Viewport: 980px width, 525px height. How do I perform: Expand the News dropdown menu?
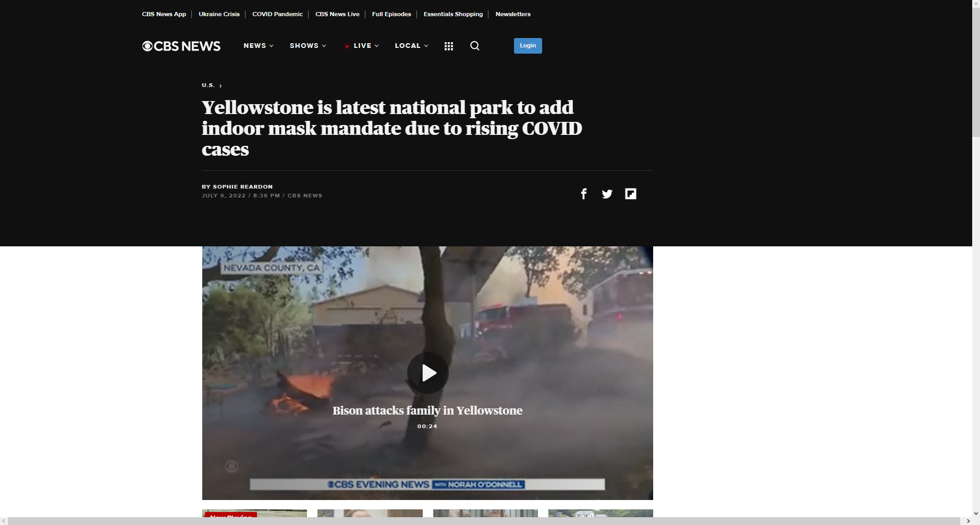coord(258,46)
